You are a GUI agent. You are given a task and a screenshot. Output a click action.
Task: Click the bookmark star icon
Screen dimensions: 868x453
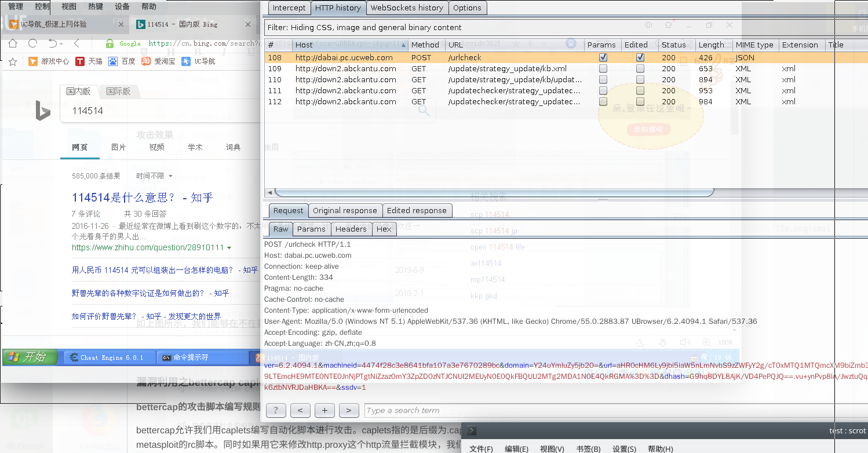[x=13, y=61]
